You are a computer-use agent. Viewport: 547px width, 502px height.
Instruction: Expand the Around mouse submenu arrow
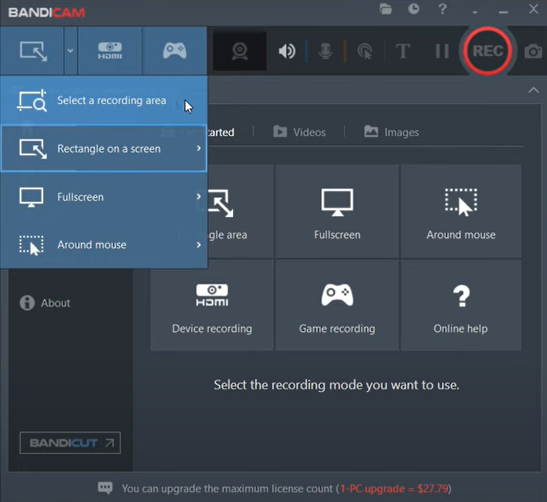click(198, 245)
